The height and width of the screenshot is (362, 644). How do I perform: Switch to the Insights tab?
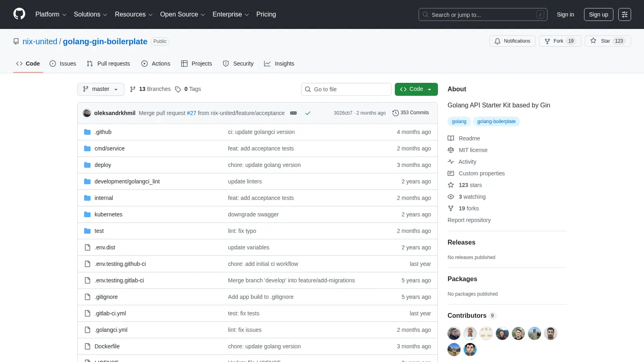279,64
